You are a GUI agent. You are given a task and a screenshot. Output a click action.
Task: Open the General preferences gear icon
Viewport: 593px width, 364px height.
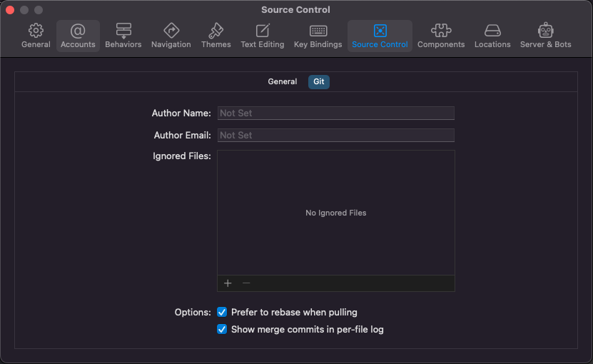pos(36,31)
